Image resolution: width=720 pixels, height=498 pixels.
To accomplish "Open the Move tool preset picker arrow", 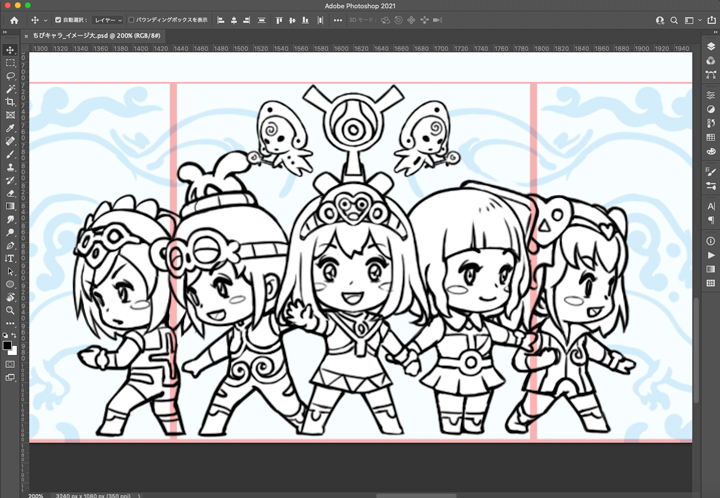I will [x=45, y=20].
